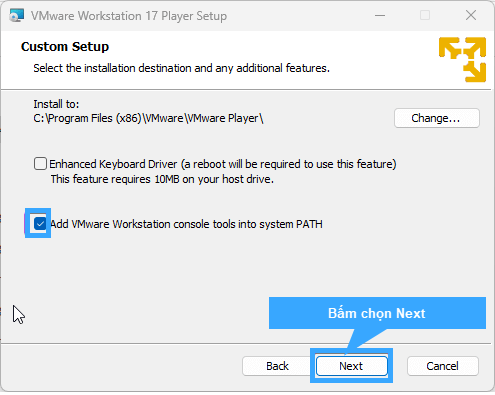Click the VMware installer icon in title bar
This screenshot has width=495, height=395.
16,16
